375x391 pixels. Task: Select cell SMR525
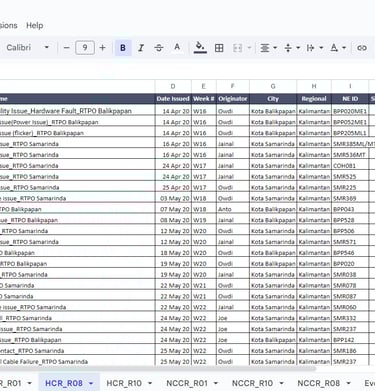coord(350,176)
